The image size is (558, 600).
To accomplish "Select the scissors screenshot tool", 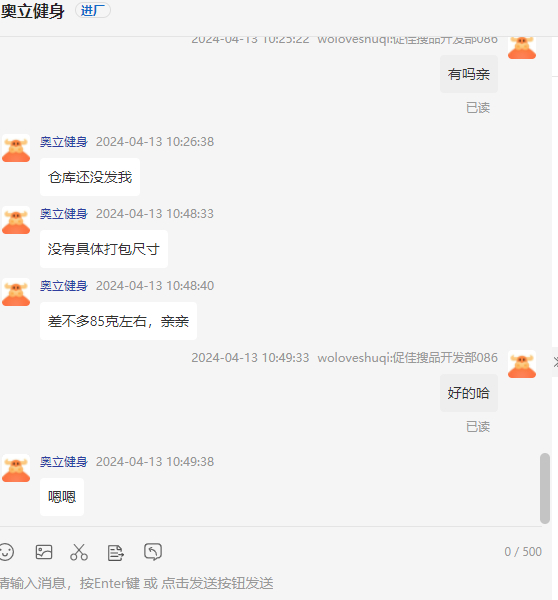I will click(x=79, y=552).
